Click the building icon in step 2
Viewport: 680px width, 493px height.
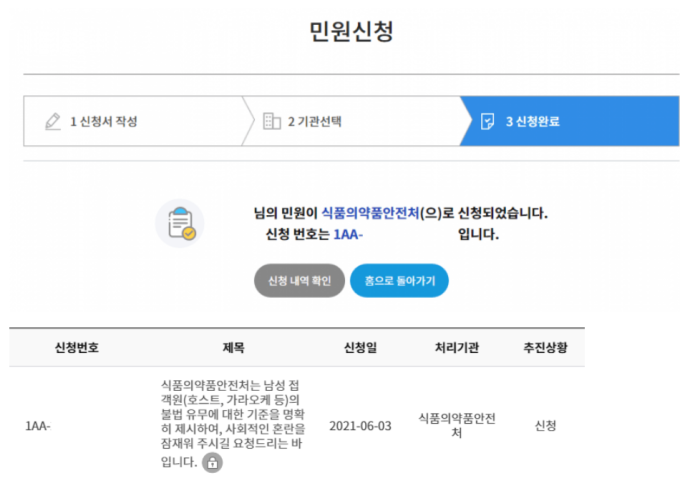pyautogui.click(x=271, y=121)
